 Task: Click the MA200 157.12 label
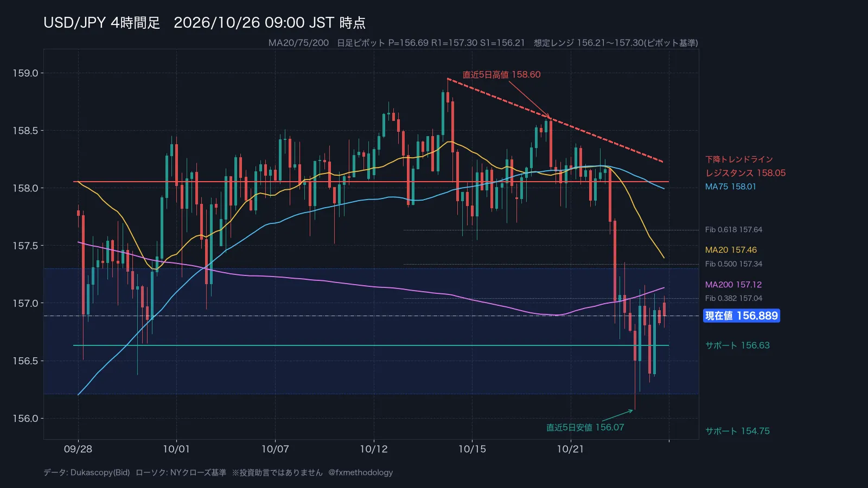733,285
